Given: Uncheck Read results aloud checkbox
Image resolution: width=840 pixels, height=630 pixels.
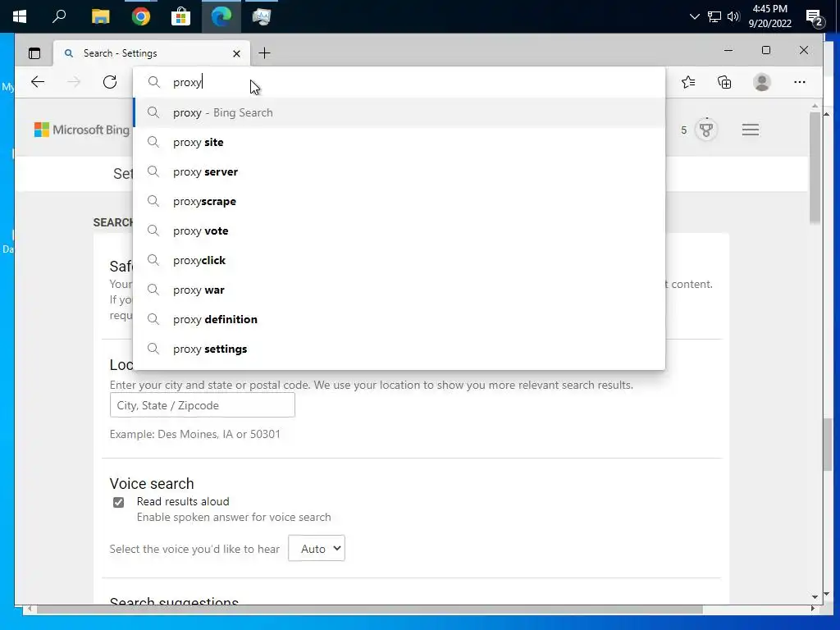Looking at the screenshot, I should (x=118, y=502).
